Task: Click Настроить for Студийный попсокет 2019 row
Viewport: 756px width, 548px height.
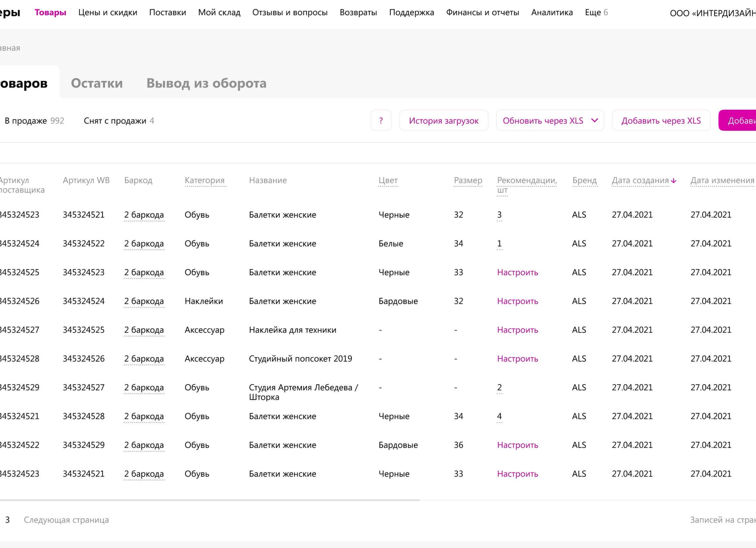Action: [517, 358]
